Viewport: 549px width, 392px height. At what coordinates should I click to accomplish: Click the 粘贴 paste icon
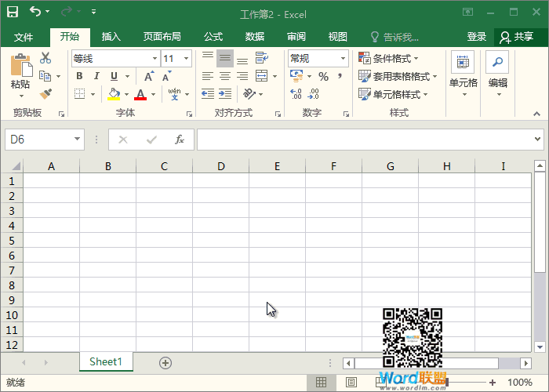point(20,65)
